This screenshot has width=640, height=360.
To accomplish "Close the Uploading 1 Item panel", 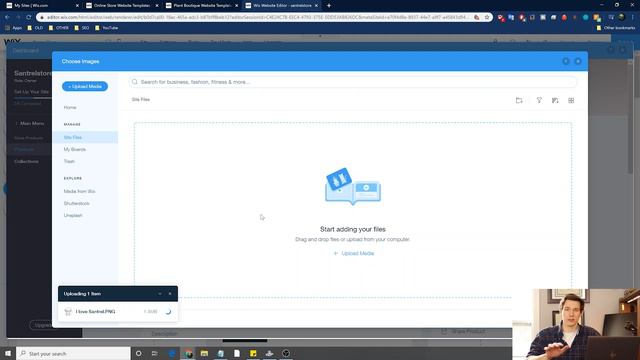I will [x=170, y=293].
